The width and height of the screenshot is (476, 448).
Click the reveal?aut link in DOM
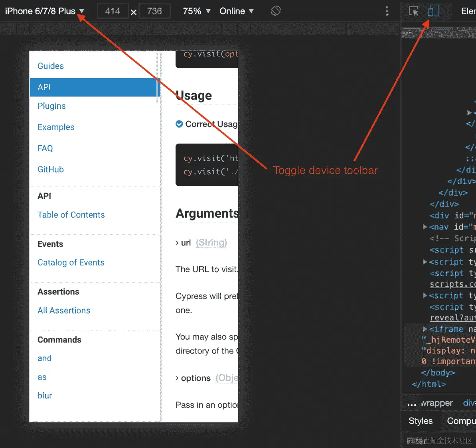[452, 318]
